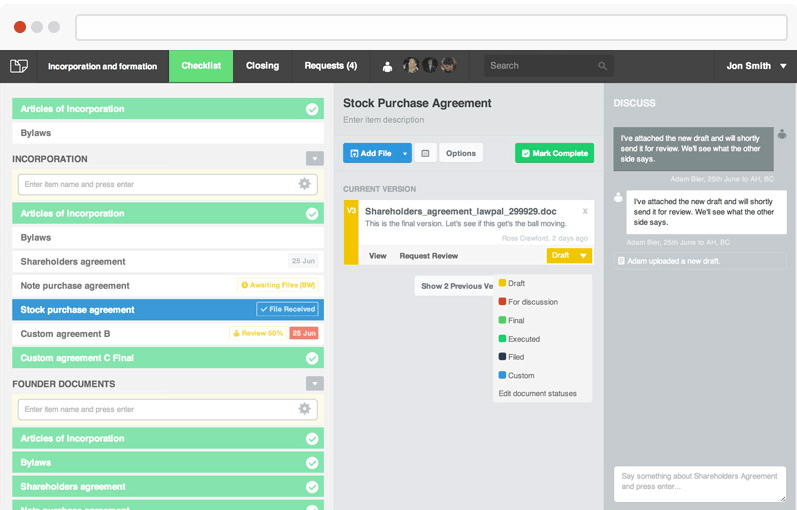Select the red For discussion status

point(532,302)
